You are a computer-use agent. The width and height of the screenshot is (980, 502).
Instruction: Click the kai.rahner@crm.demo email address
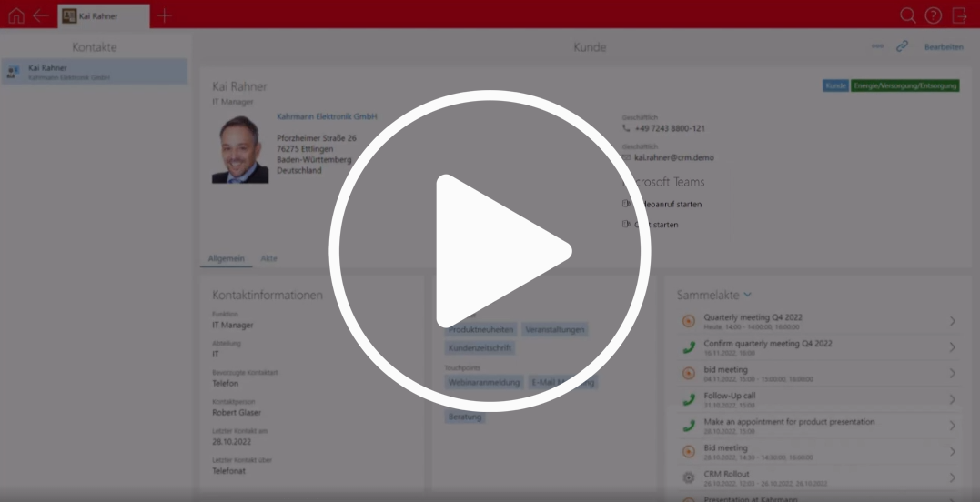[x=673, y=157]
